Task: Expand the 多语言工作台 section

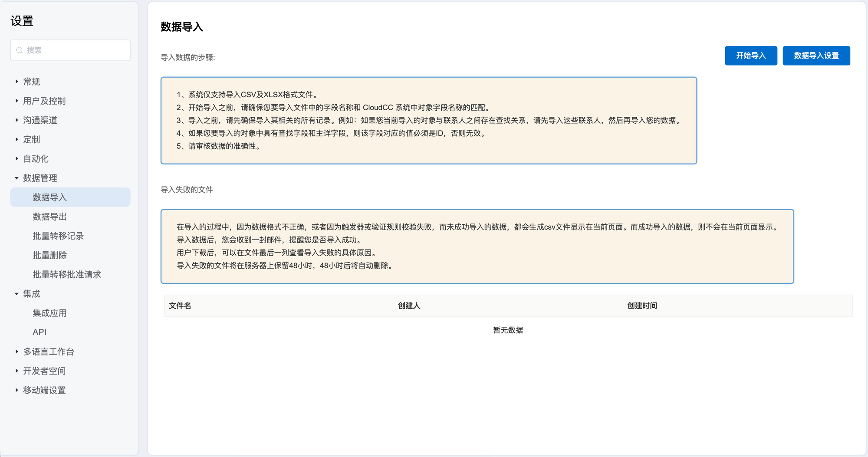Action: [16, 352]
